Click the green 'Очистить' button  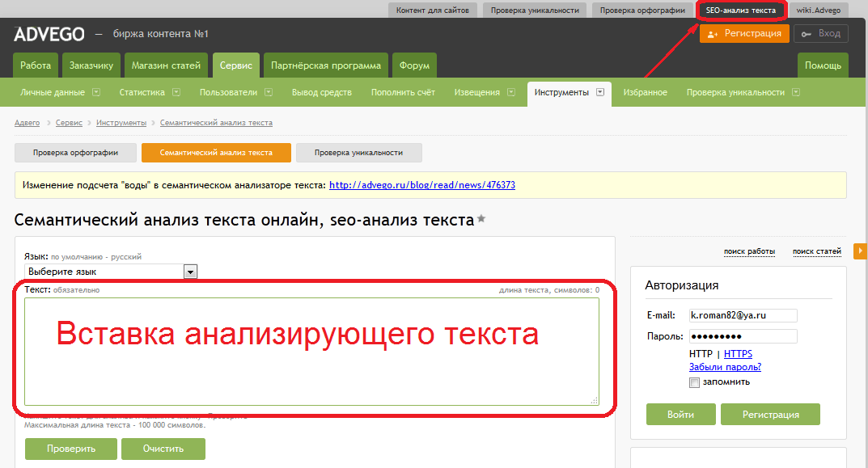(163, 449)
